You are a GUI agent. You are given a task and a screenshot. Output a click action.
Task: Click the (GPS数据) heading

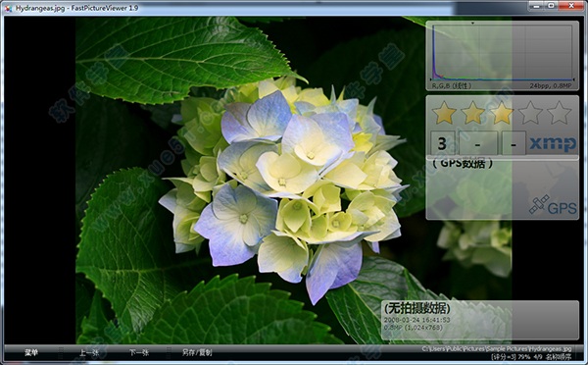point(463,163)
